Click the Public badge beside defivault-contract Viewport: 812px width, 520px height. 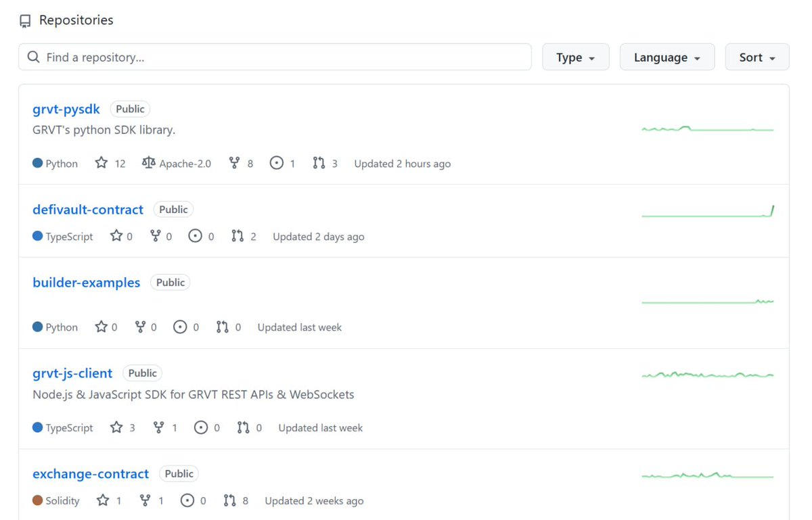point(173,210)
